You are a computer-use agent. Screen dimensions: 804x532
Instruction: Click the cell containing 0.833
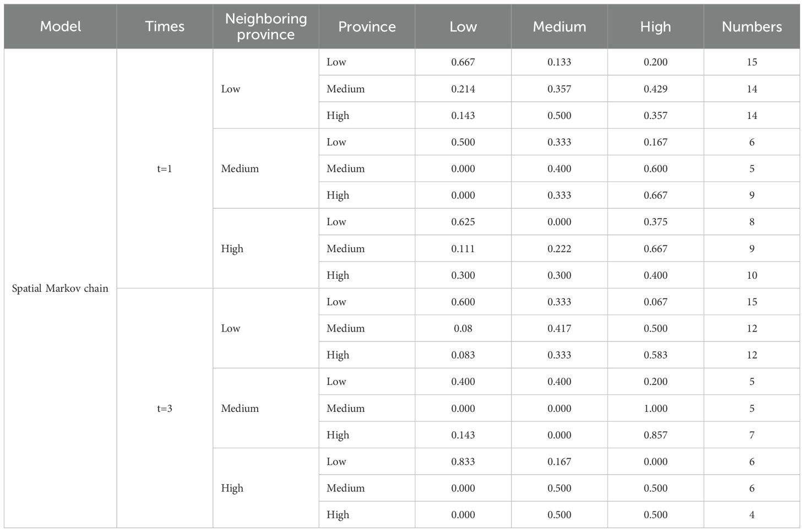[x=463, y=462]
